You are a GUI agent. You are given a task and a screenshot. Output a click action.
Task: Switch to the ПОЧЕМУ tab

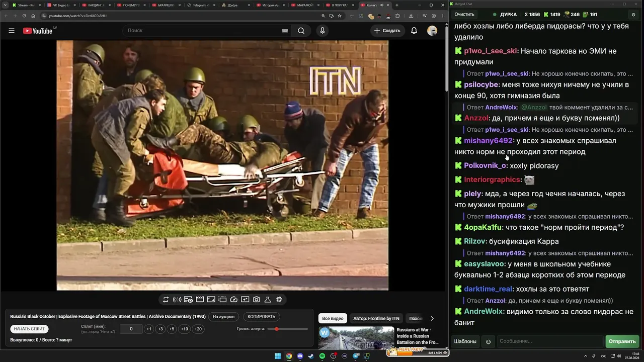[x=130, y=5]
